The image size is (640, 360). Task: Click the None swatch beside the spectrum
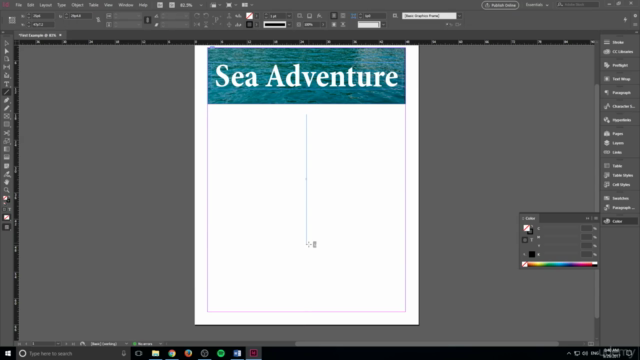tap(524, 264)
